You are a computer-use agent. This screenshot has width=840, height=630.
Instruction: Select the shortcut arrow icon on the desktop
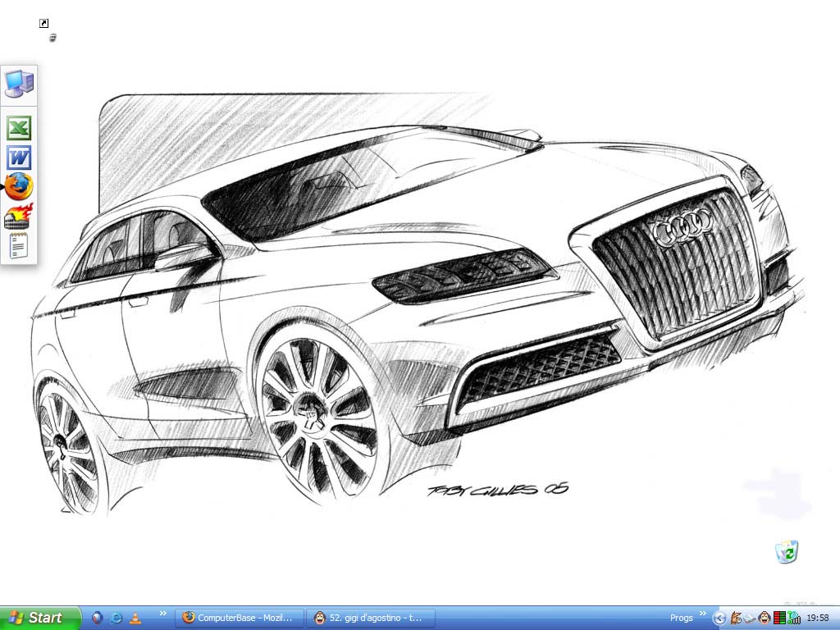pyautogui.click(x=44, y=23)
